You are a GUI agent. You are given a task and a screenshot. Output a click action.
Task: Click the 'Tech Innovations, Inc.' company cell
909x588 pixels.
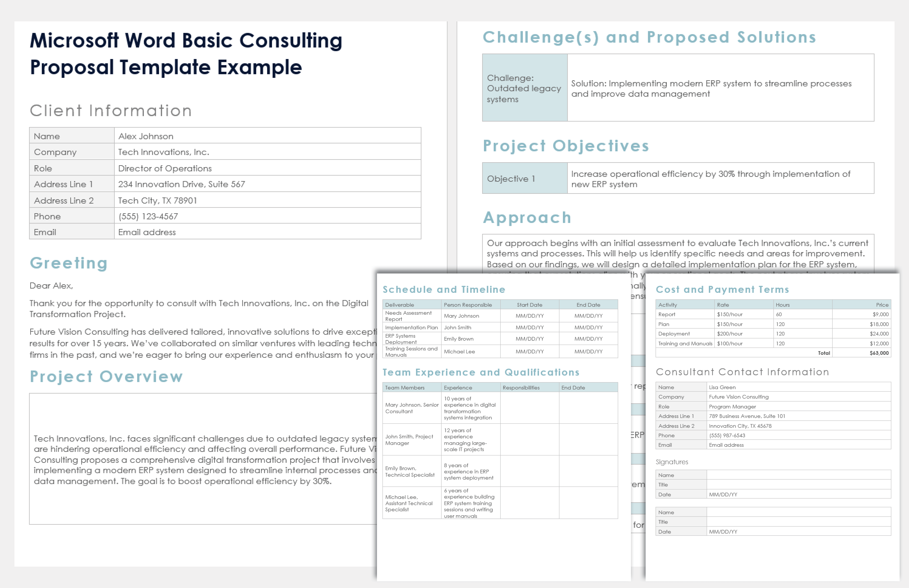pyautogui.click(x=267, y=152)
